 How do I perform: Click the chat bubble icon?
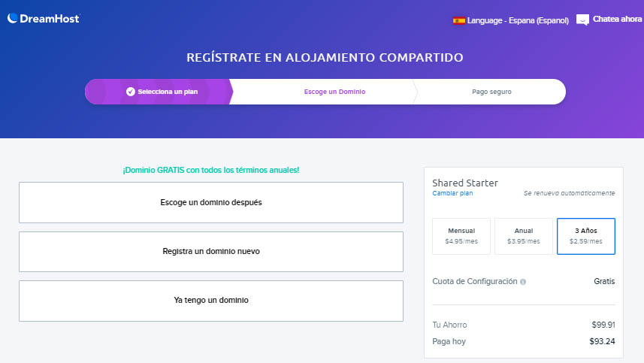[x=582, y=20]
